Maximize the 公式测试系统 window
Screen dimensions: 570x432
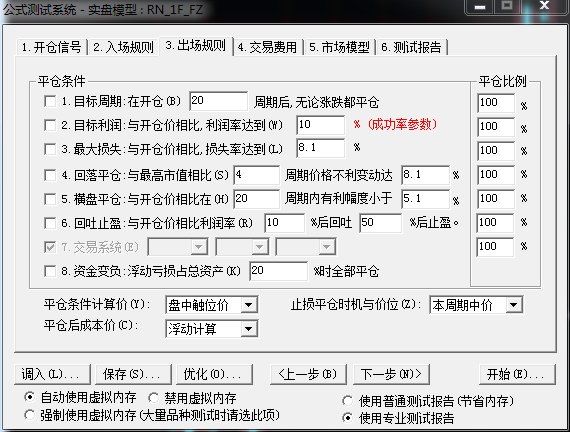click(x=507, y=6)
